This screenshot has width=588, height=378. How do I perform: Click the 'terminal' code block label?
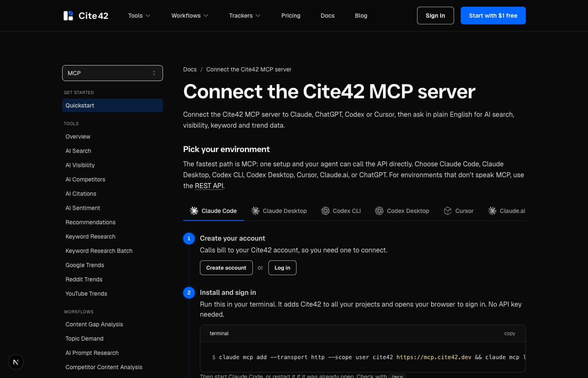pyautogui.click(x=219, y=333)
